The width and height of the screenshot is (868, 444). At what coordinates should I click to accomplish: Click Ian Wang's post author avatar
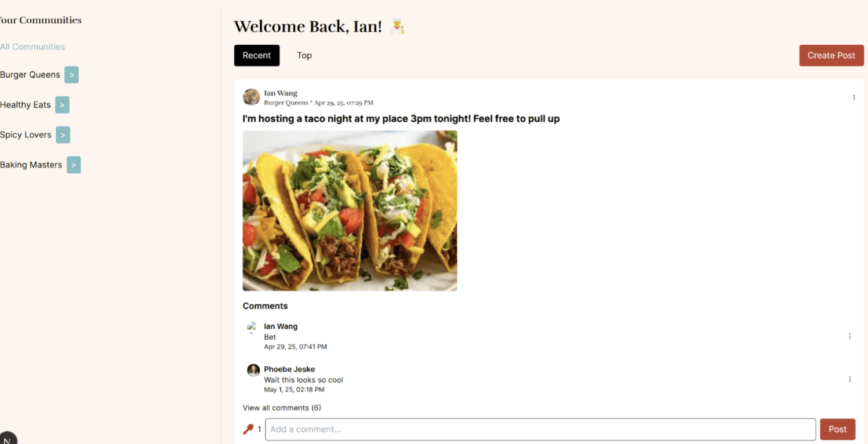tap(251, 97)
